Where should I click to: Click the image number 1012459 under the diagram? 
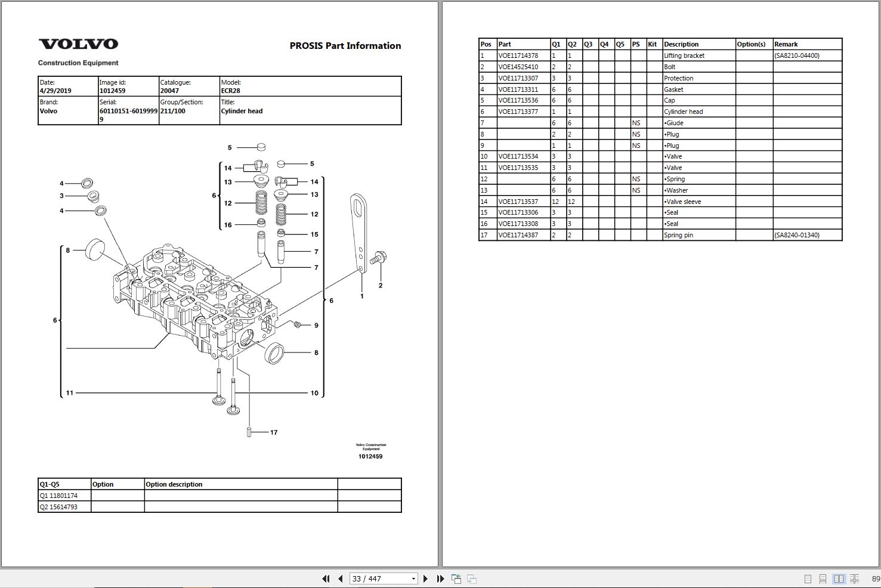[x=370, y=456]
